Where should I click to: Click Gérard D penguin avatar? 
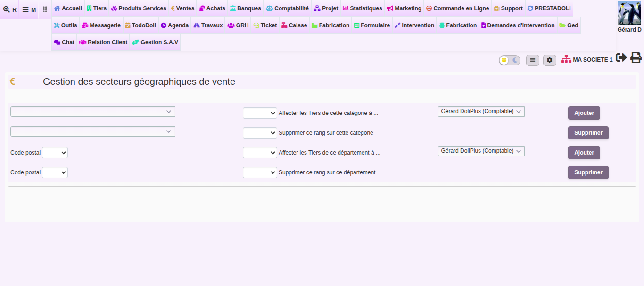click(629, 13)
